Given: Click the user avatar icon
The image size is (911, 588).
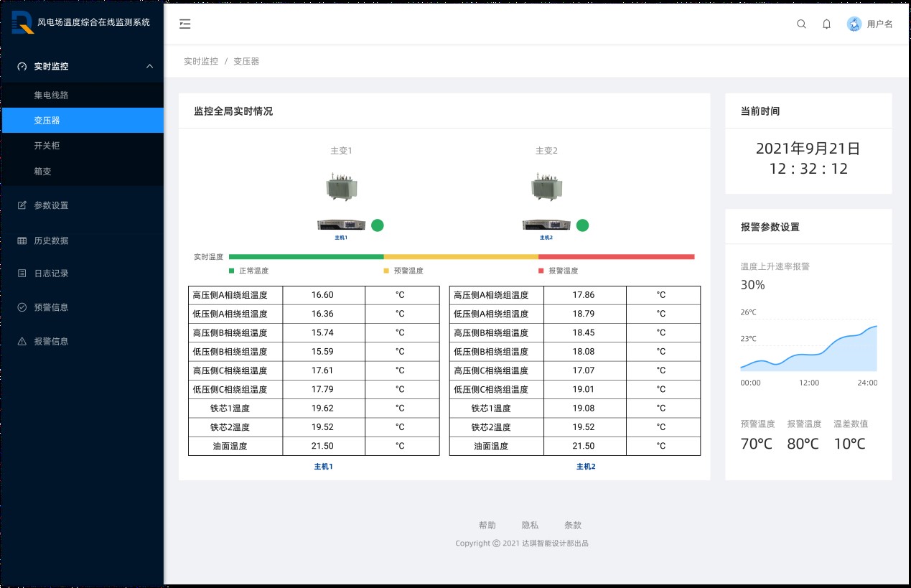Looking at the screenshot, I should (x=854, y=24).
